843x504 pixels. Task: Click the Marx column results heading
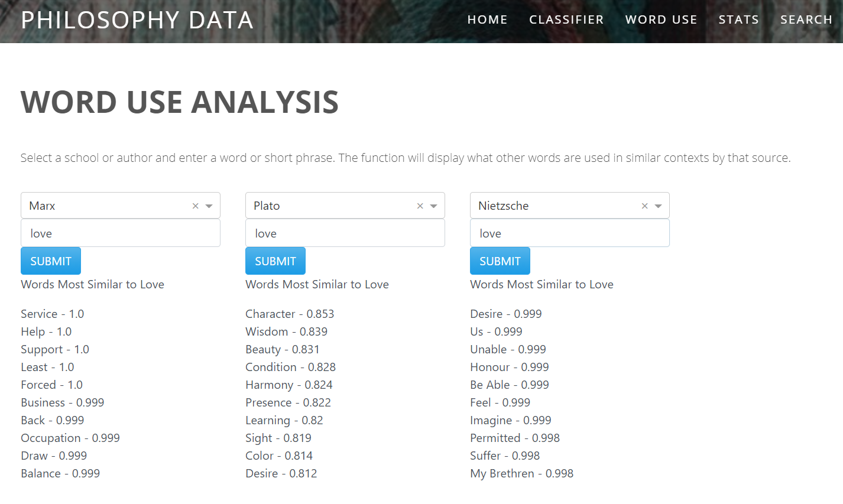pos(92,284)
